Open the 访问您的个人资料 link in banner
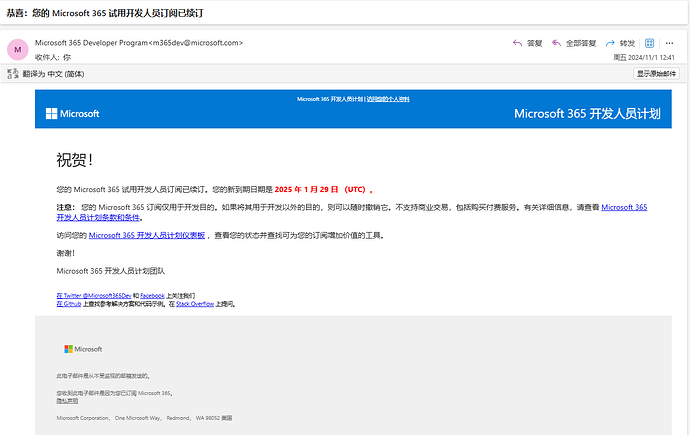 [388, 99]
